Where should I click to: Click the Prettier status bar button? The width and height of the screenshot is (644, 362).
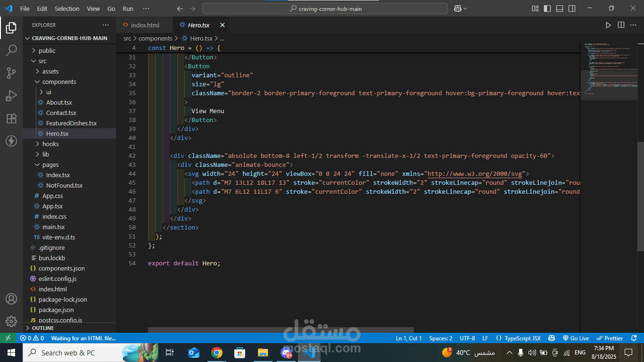click(610, 338)
